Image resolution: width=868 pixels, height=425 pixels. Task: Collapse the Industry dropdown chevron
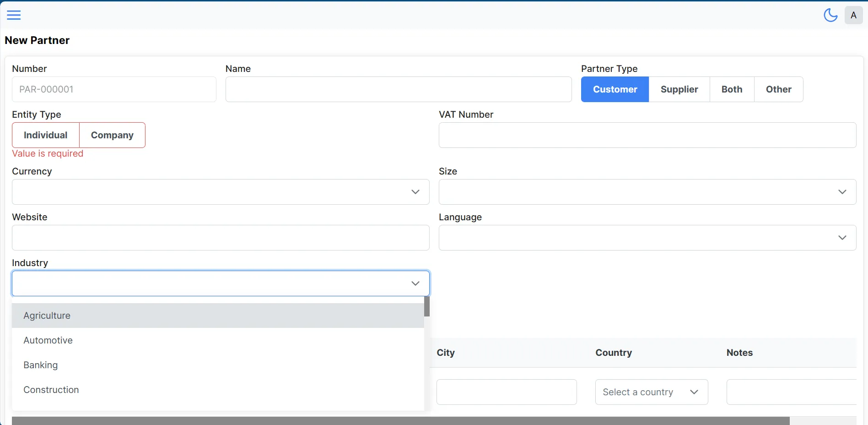point(415,283)
